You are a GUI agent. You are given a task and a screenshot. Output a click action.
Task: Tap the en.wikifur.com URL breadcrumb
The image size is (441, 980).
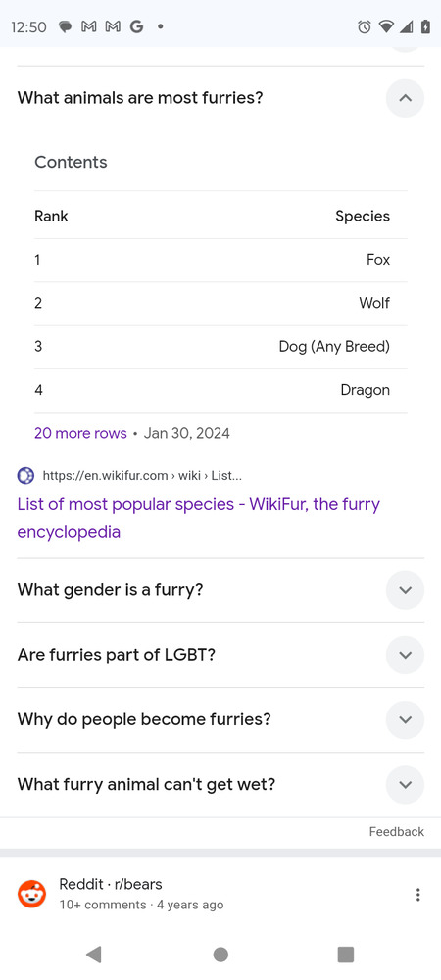(x=142, y=476)
